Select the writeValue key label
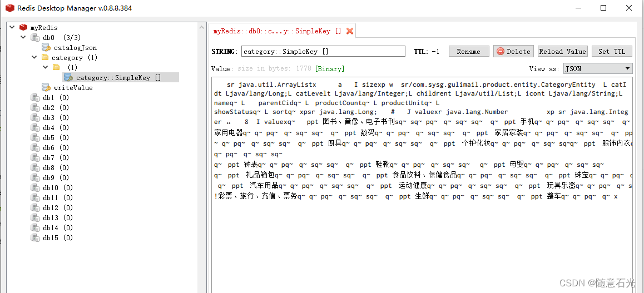Screen dimensions: 644x293 (x=73, y=87)
